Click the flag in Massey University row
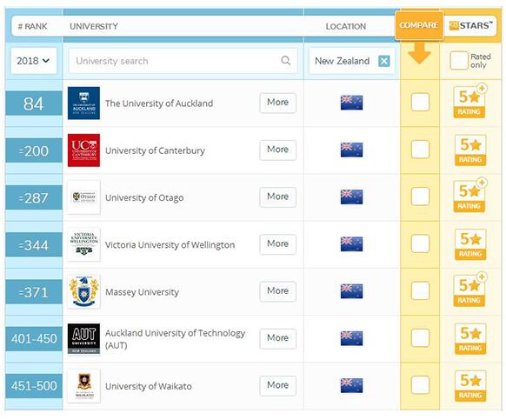506x420 pixels. pos(352,291)
